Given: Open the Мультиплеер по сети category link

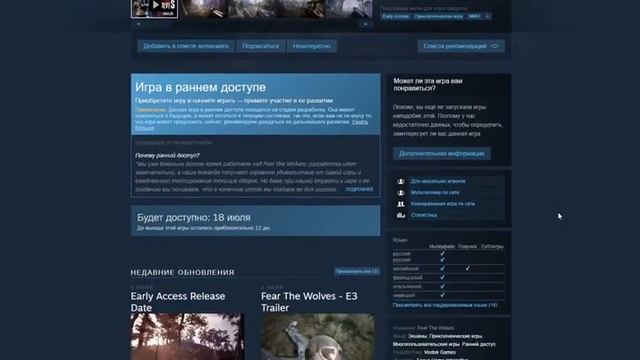Looking at the screenshot, I should pyautogui.click(x=435, y=193).
